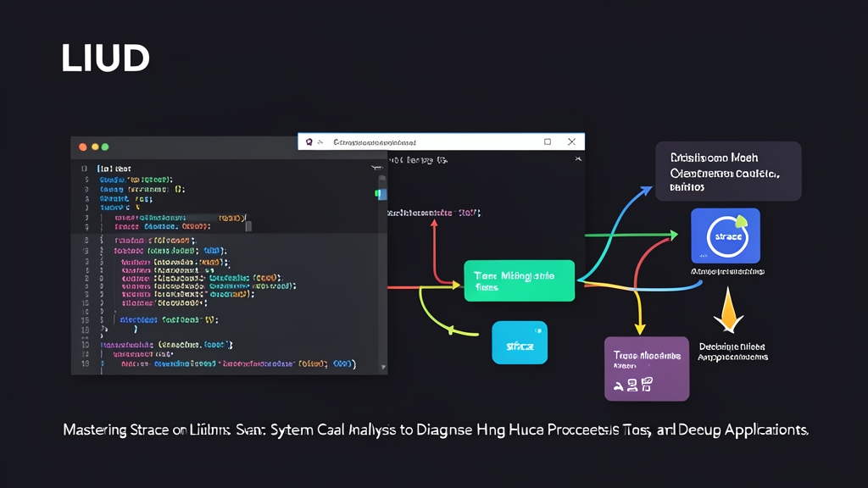The width and height of the screenshot is (868, 488).
Task: Select the green Tranc Miting box
Action: coord(520,280)
